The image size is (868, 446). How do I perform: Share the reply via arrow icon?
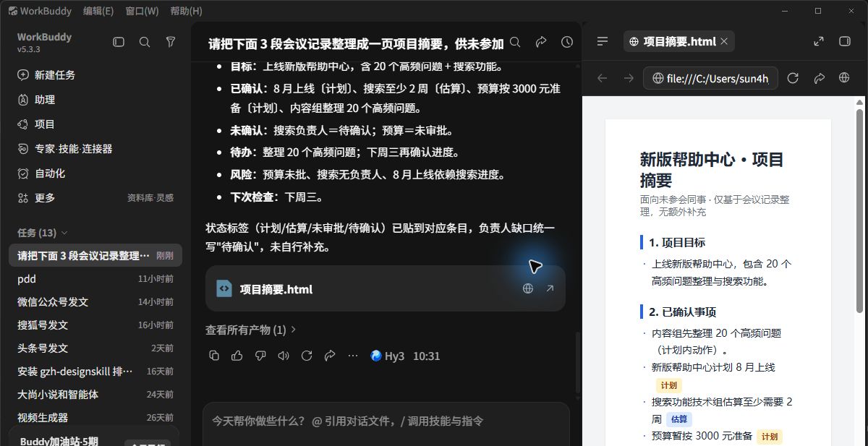pos(330,356)
